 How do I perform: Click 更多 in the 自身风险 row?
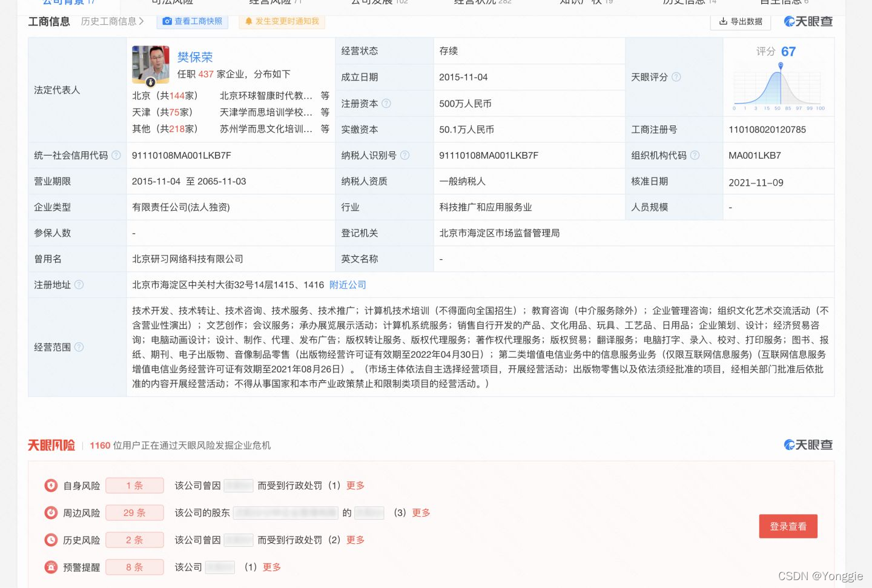tap(355, 486)
